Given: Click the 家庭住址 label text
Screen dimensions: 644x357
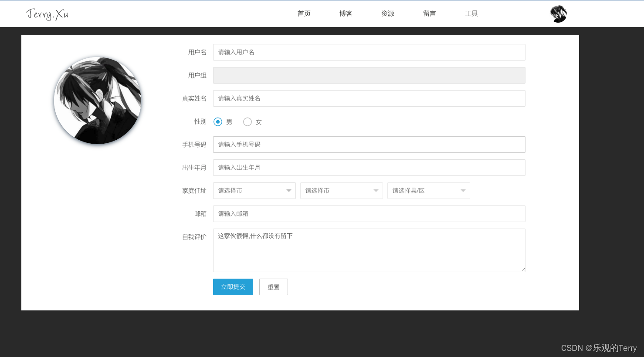Looking at the screenshot, I should (x=194, y=191).
